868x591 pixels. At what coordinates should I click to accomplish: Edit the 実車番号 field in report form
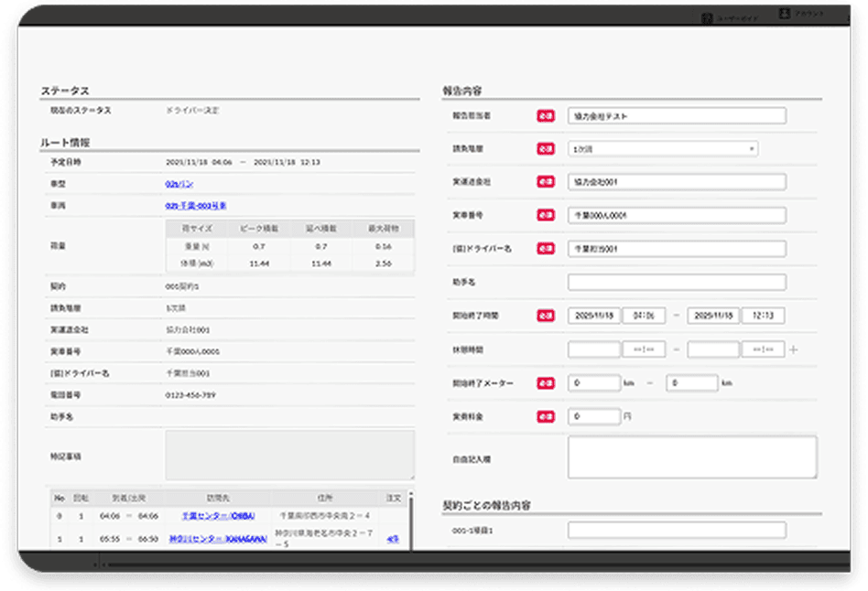[677, 215]
